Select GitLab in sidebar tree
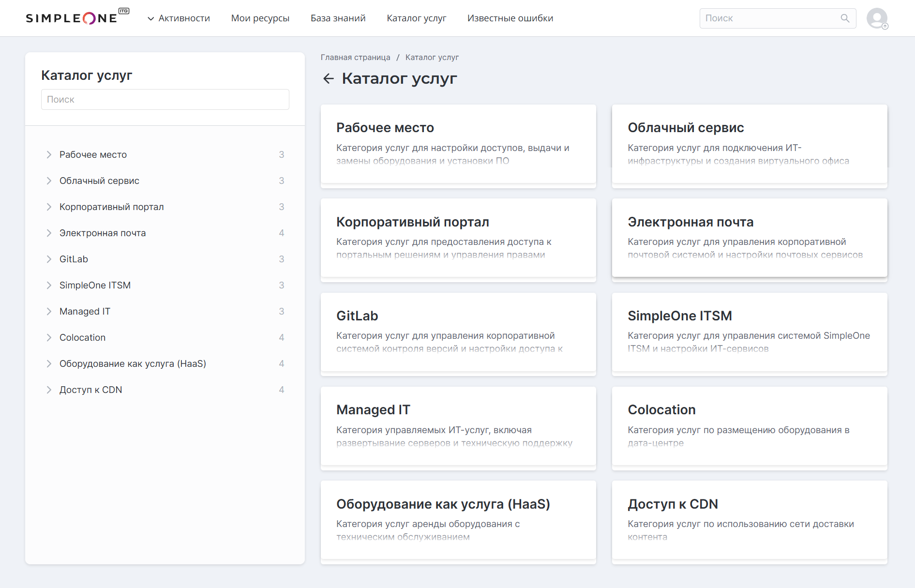The width and height of the screenshot is (915, 588). 74,259
